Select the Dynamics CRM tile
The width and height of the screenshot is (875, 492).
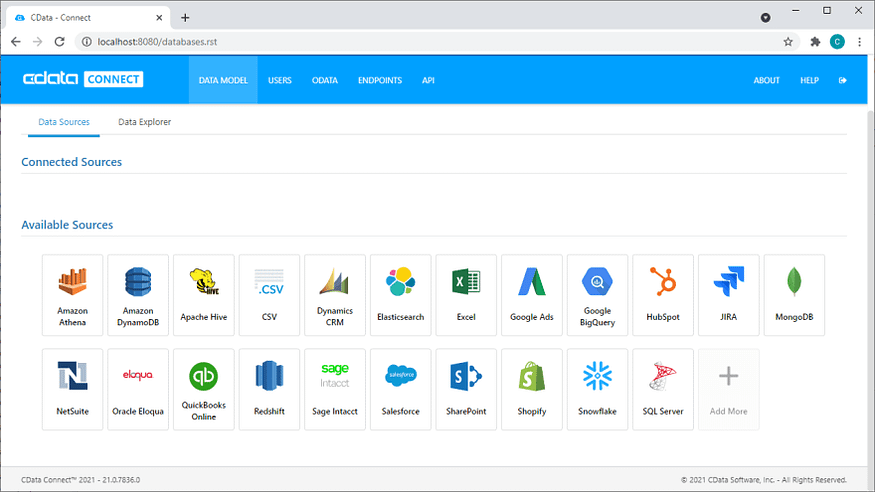[335, 295]
